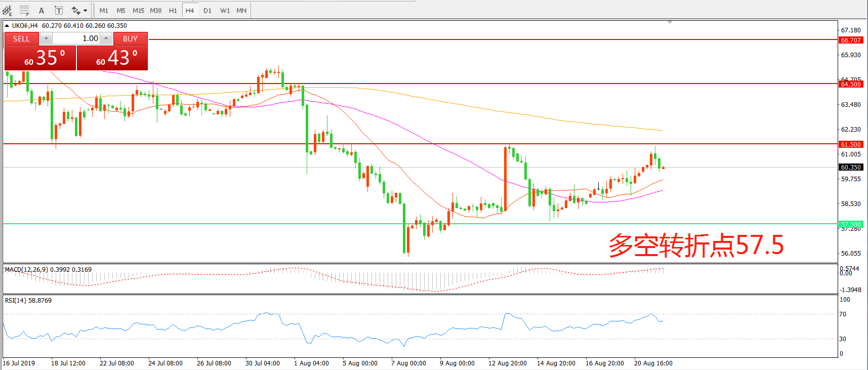Click the lot volume input field
This screenshot has height=370, width=868.
click(x=76, y=38)
